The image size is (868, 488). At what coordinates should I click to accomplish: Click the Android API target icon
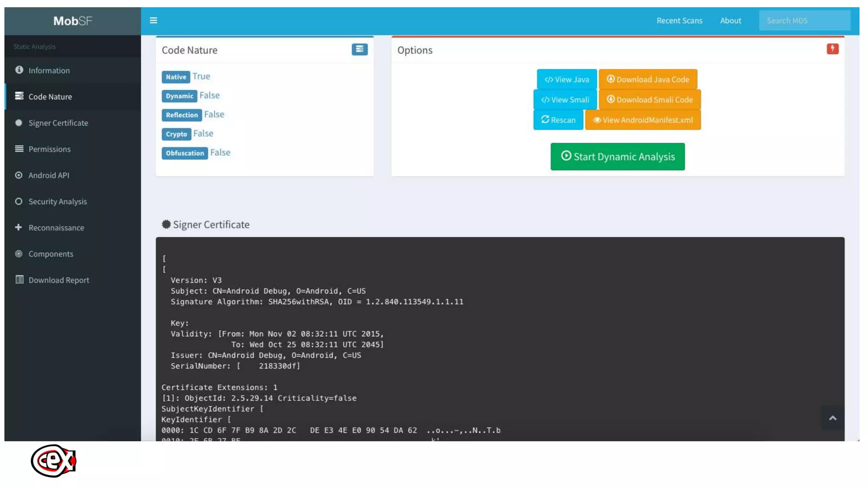(x=19, y=175)
